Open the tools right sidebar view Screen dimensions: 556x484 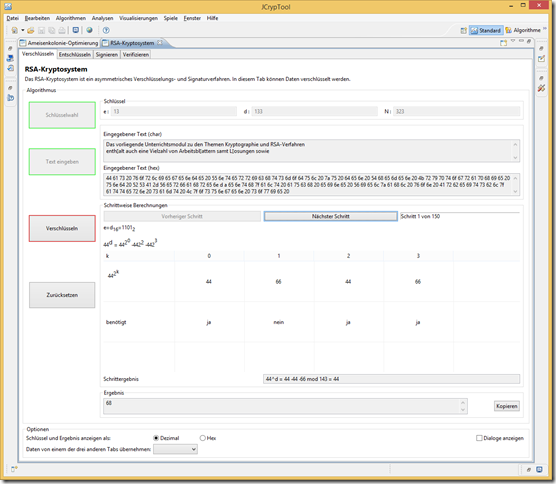pyautogui.click(x=541, y=88)
